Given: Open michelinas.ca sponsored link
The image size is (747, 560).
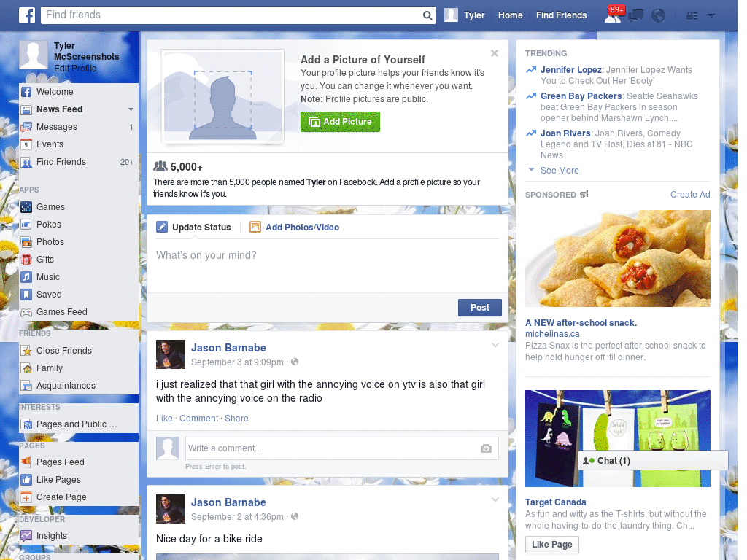Looking at the screenshot, I should (552, 334).
